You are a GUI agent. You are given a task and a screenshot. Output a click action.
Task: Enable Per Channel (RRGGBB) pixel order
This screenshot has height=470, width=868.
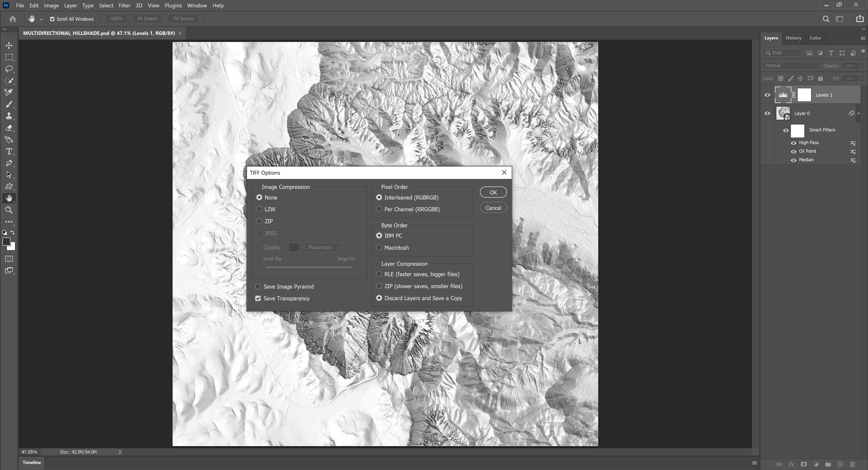tap(379, 209)
